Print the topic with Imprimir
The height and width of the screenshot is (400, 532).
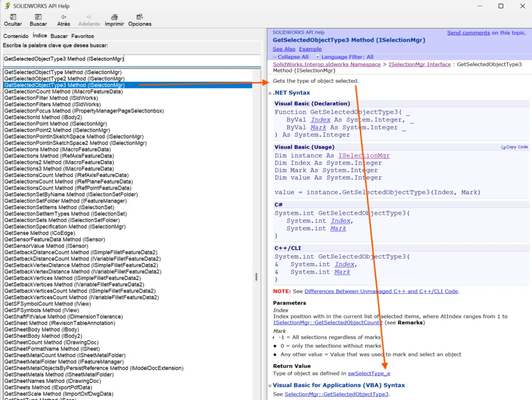point(114,17)
